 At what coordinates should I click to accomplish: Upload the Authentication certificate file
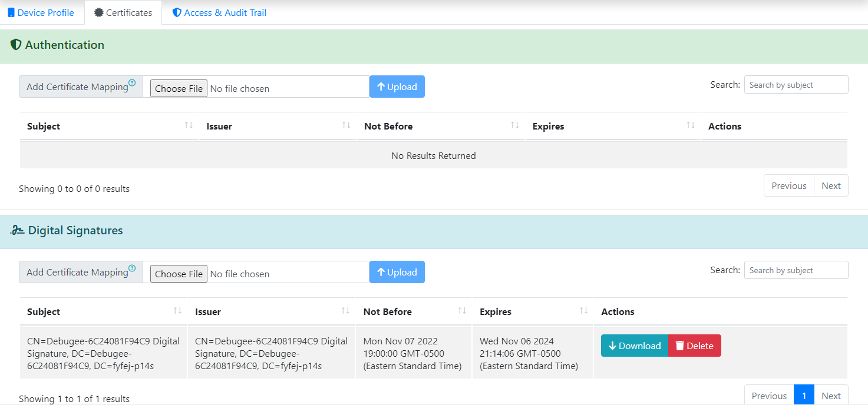[x=397, y=87]
